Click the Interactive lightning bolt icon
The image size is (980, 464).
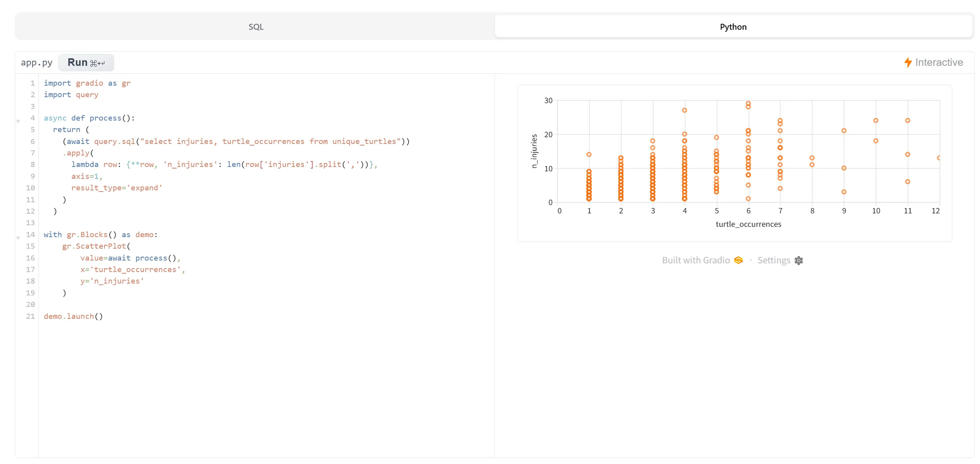[908, 63]
